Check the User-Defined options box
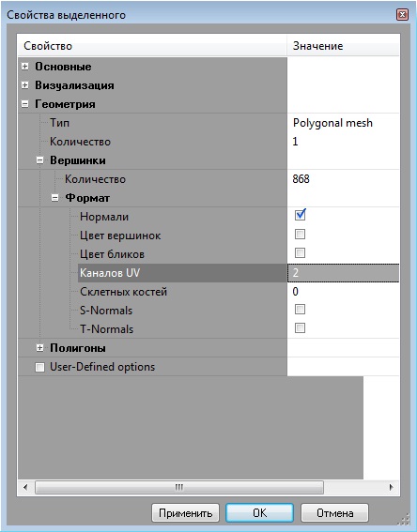417x532 pixels. point(39,368)
